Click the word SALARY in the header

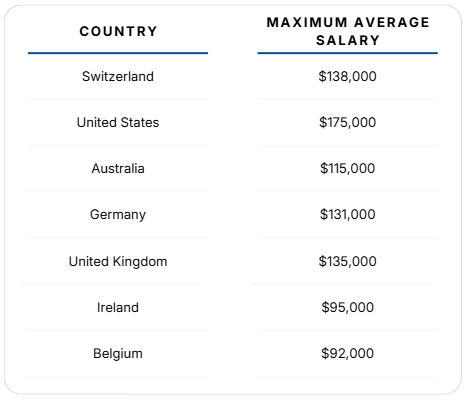348,40
